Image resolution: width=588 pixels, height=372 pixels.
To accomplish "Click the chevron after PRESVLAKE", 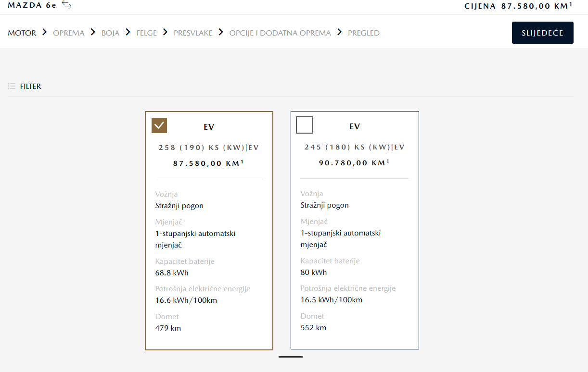I will click(x=221, y=32).
